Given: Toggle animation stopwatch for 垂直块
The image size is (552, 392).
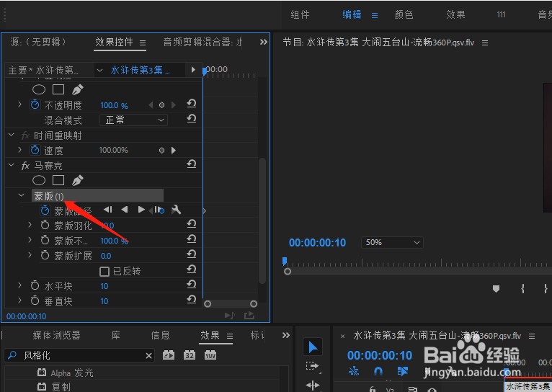Looking at the screenshot, I should [x=35, y=300].
